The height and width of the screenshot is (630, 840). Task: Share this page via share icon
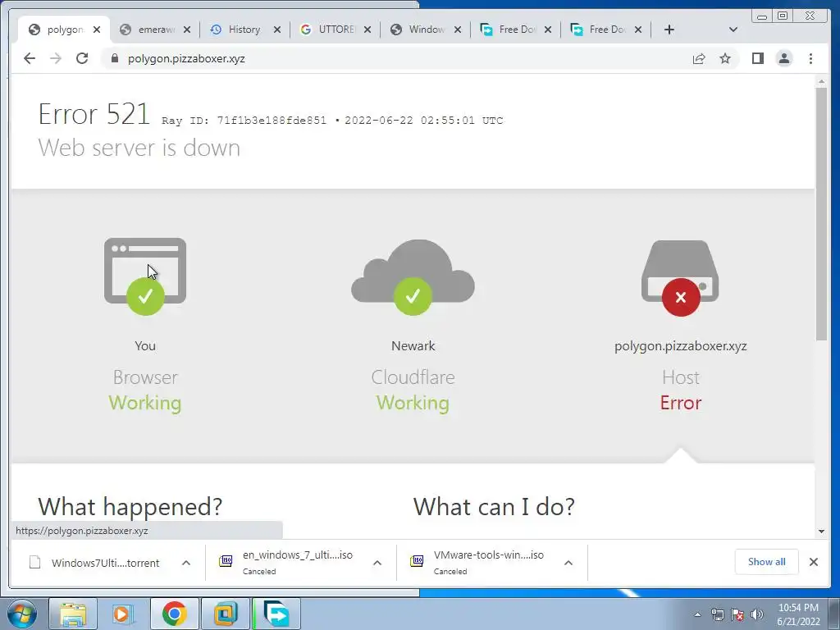point(699,58)
